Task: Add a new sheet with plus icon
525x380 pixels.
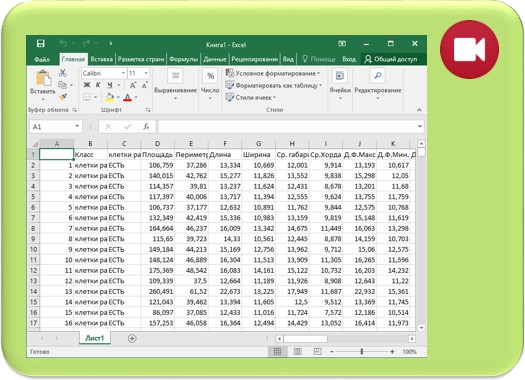Action: pyautogui.click(x=132, y=338)
